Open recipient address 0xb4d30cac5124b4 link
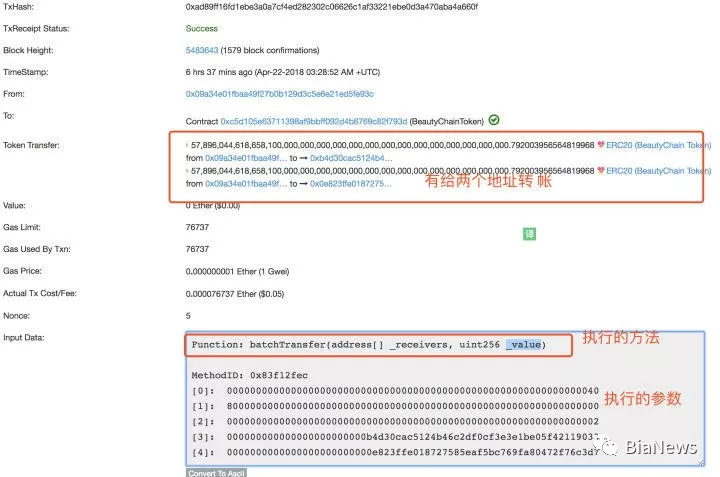This screenshot has height=477, width=720. (x=351, y=158)
